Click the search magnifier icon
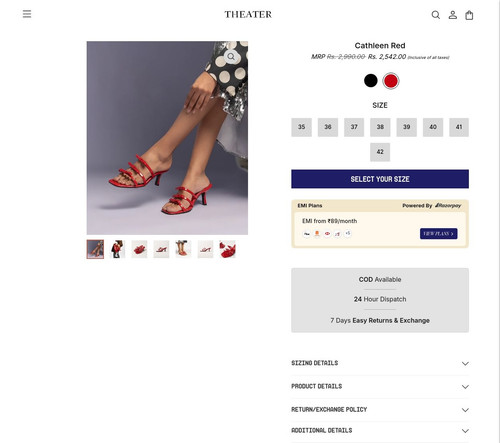This screenshot has width=500, height=443. [x=436, y=15]
